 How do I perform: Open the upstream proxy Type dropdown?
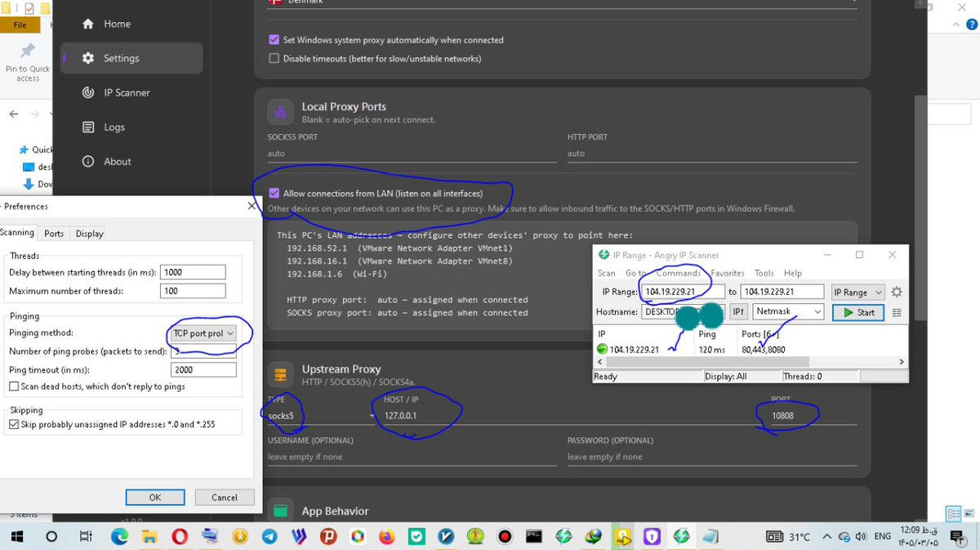(321, 416)
